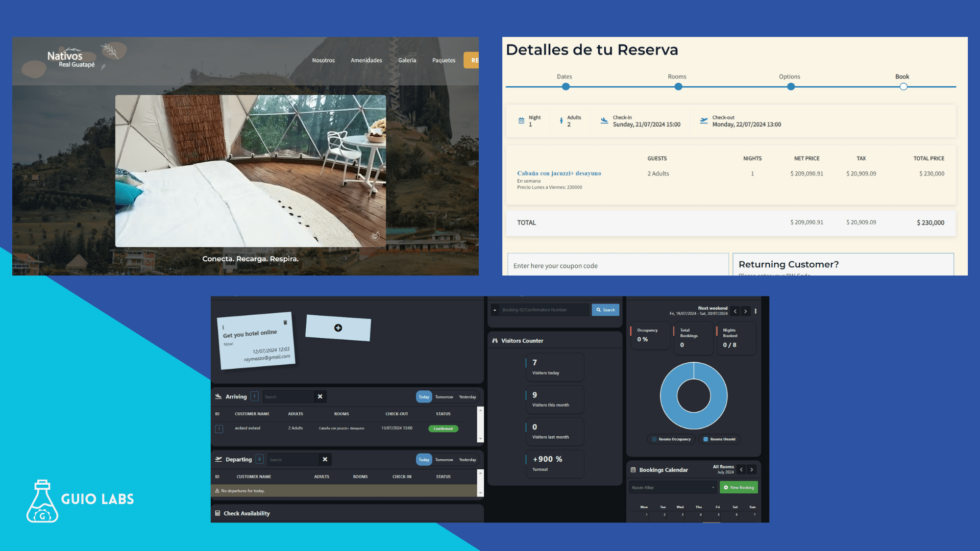Click the Guio Labs flask logo
Viewport: 980px width, 551px height.
click(42, 501)
